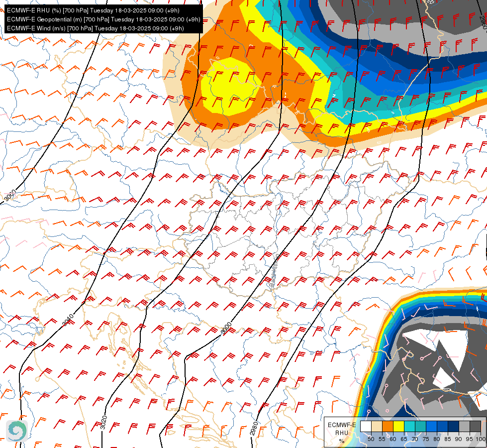Click the 100 legend tick value
The image size is (487, 448).
pos(481,439)
